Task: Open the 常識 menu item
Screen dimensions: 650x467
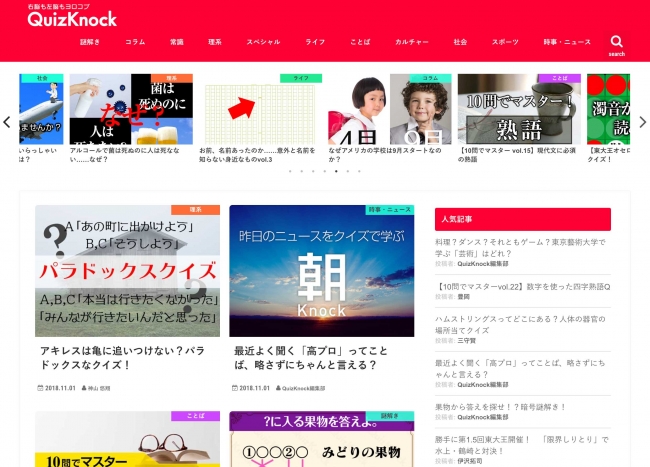Action: pyautogui.click(x=177, y=42)
